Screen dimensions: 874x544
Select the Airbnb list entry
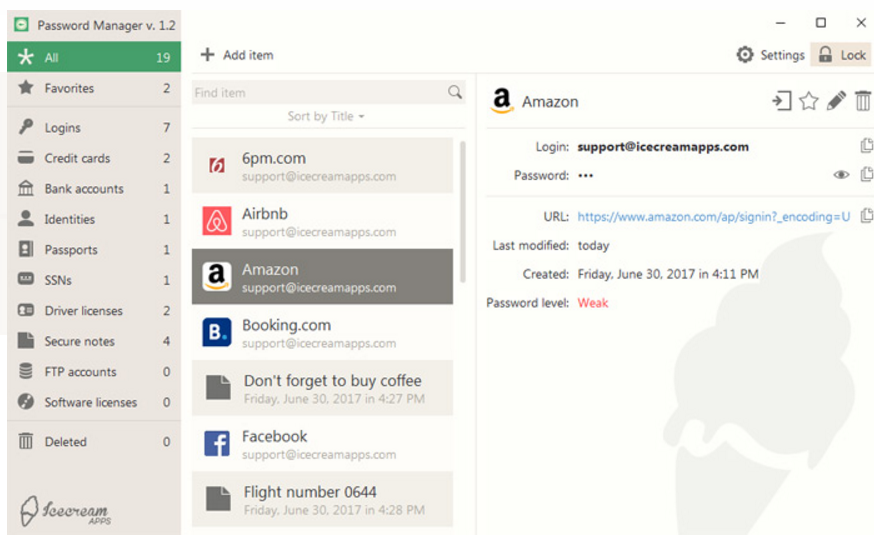point(322,221)
